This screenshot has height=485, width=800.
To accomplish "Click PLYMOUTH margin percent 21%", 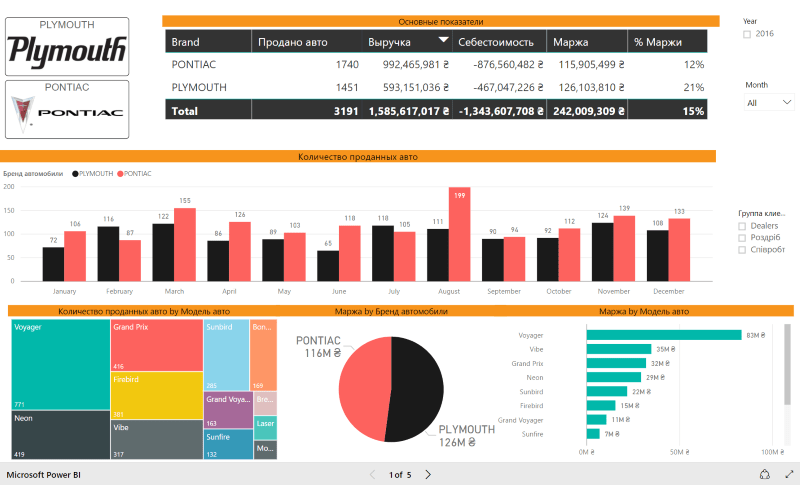I will point(694,87).
